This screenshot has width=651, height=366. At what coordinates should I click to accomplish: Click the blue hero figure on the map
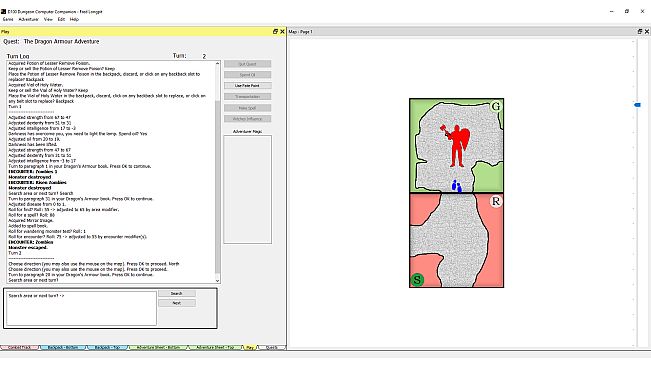tap(457, 186)
